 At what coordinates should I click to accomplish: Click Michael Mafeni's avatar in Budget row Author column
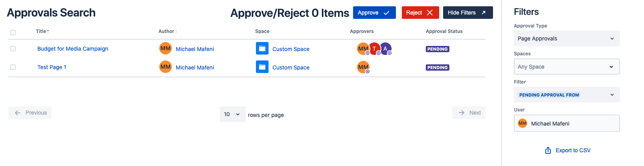166,49
